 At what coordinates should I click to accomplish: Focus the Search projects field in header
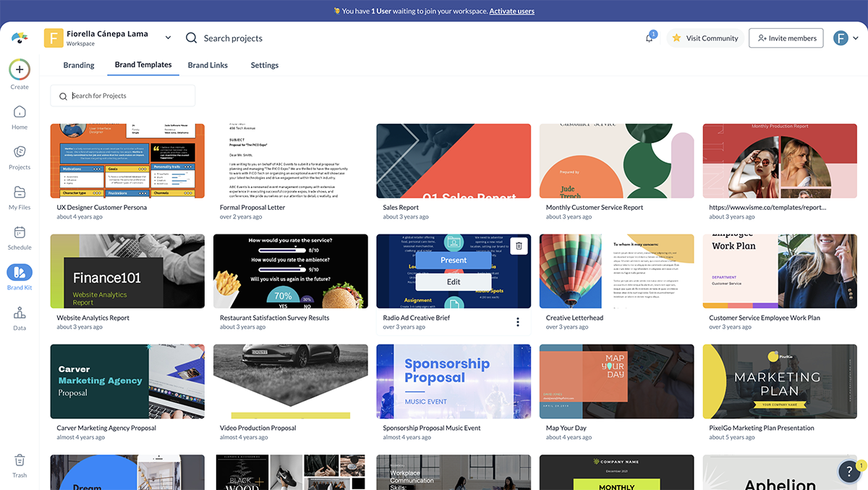(x=233, y=38)
